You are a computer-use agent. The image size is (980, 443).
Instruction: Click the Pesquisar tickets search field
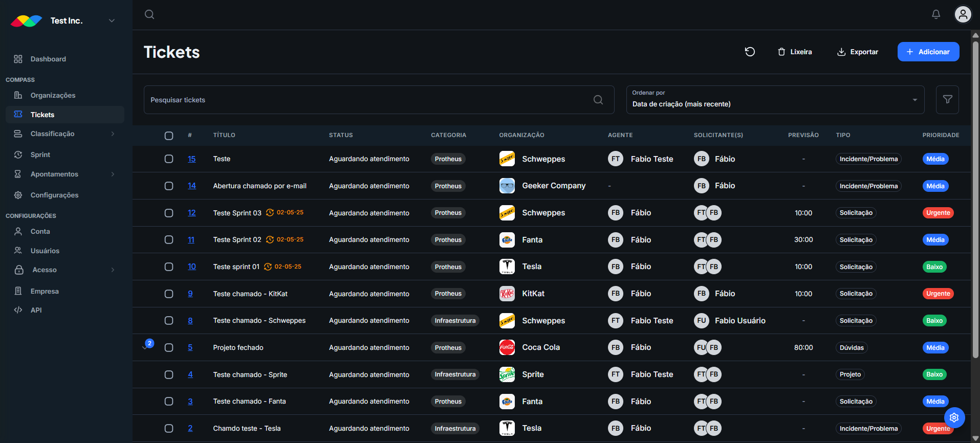[379, 100]
